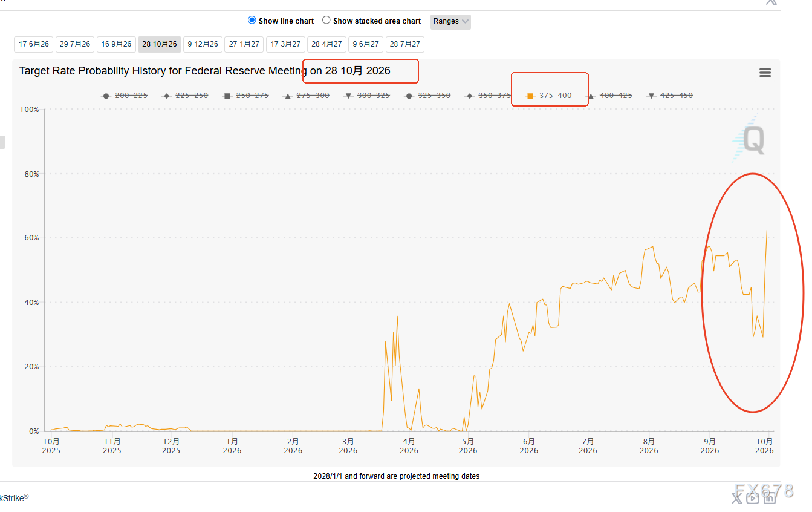The height and width of the screenshot is (512, 812).
Task: Click the 80% y-axis label
Action: [x=31, y=174]
